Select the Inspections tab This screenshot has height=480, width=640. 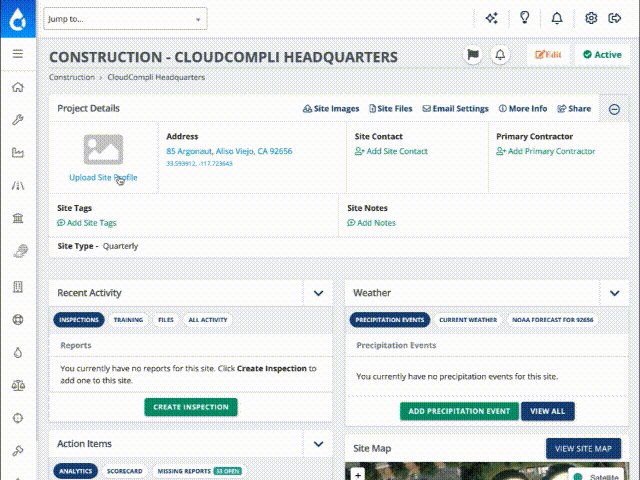[79, 320]
